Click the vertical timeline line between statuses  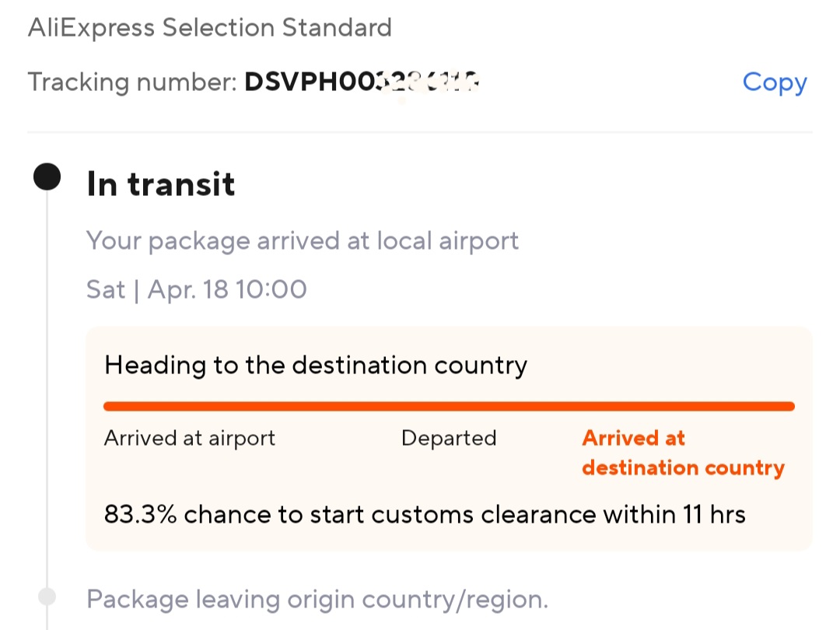47,389
